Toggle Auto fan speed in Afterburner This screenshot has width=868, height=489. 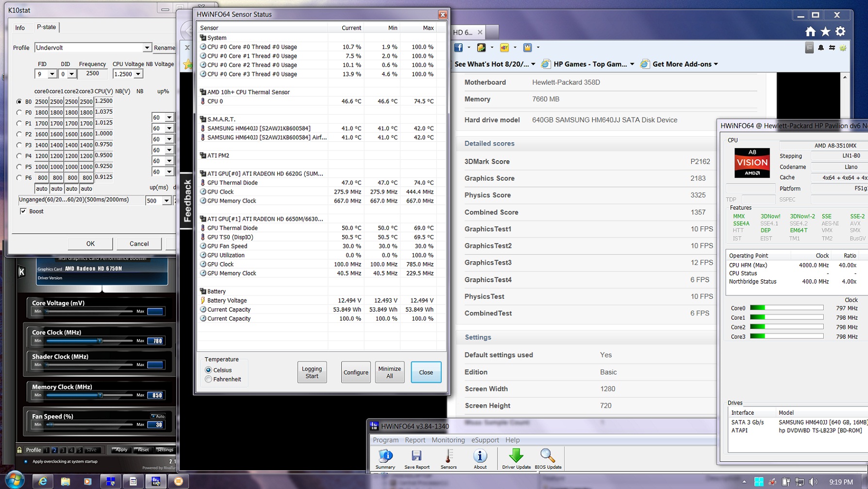(158, 416)
